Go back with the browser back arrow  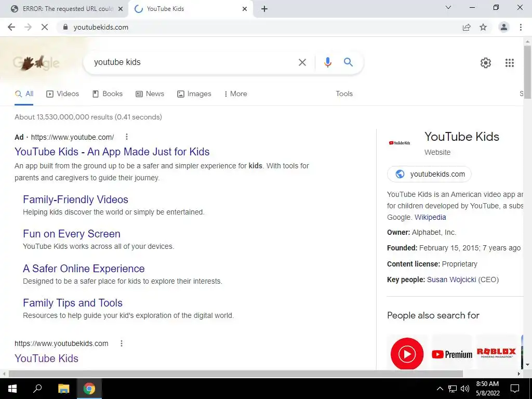point(11,27)
